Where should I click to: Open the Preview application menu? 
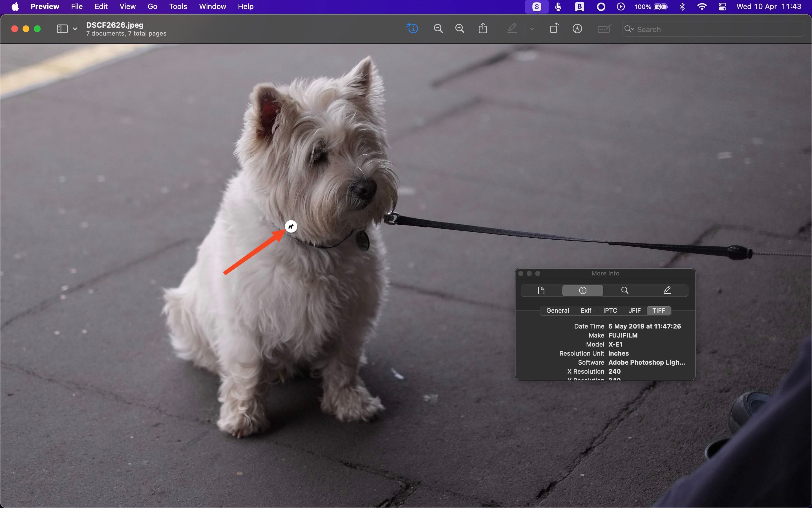[45, 7]
